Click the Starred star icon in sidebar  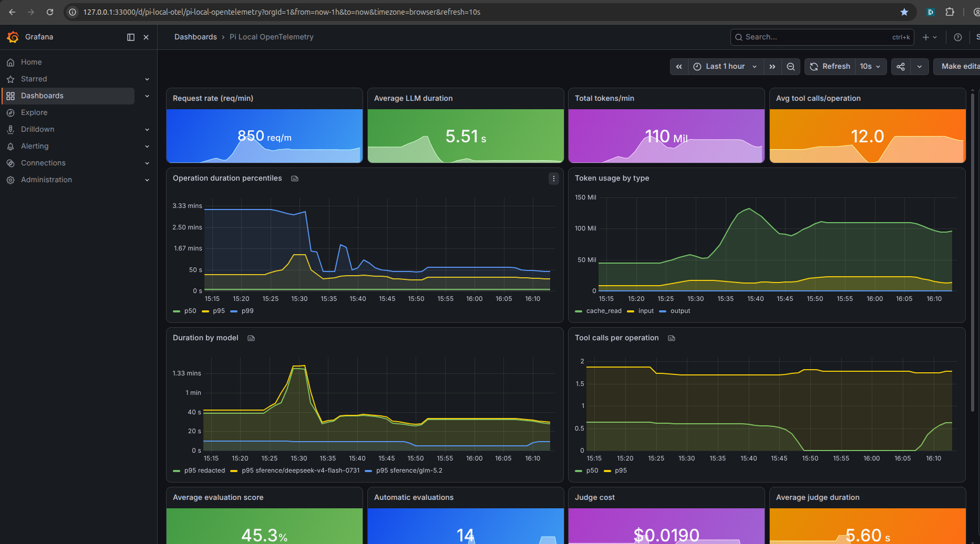pyautogui.click(x=11, y=79)
